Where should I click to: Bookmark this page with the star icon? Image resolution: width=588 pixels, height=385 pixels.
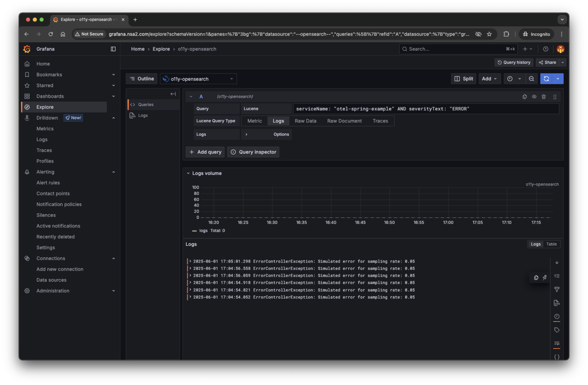click(489, 34)
